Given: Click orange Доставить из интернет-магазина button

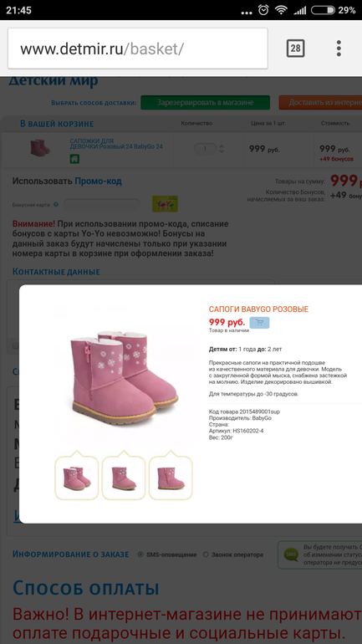Looking at the screenshot, I should tap(320, 102).
